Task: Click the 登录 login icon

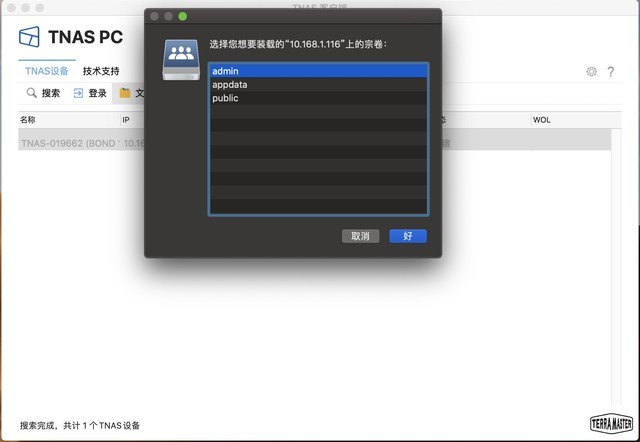Action: 78,93
